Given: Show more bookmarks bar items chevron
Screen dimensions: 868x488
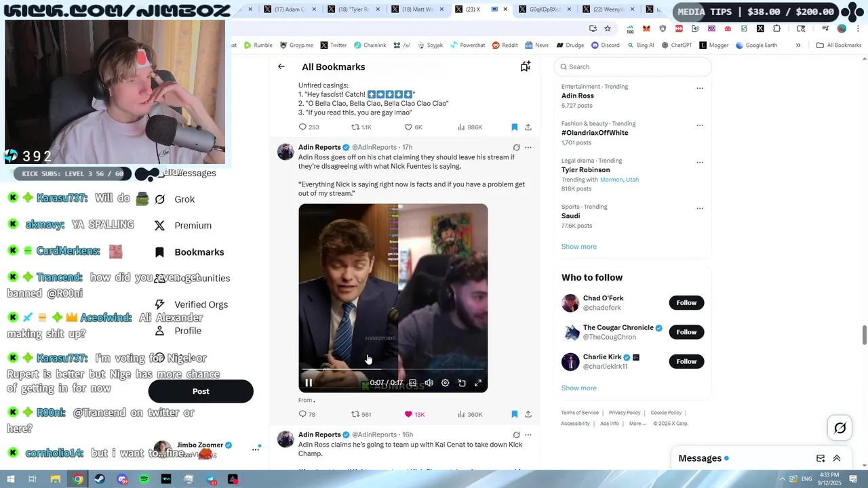Looking at the screenshot, I should (798, 45).
